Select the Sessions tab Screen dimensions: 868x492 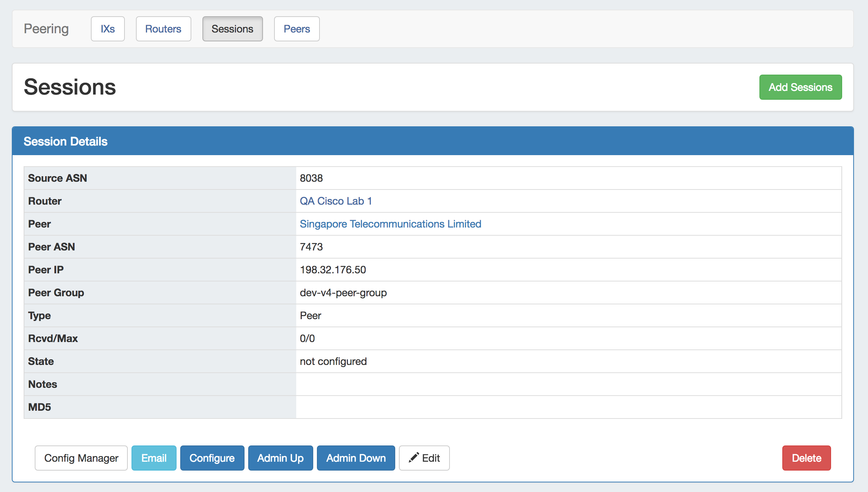(x=232, y=29)
